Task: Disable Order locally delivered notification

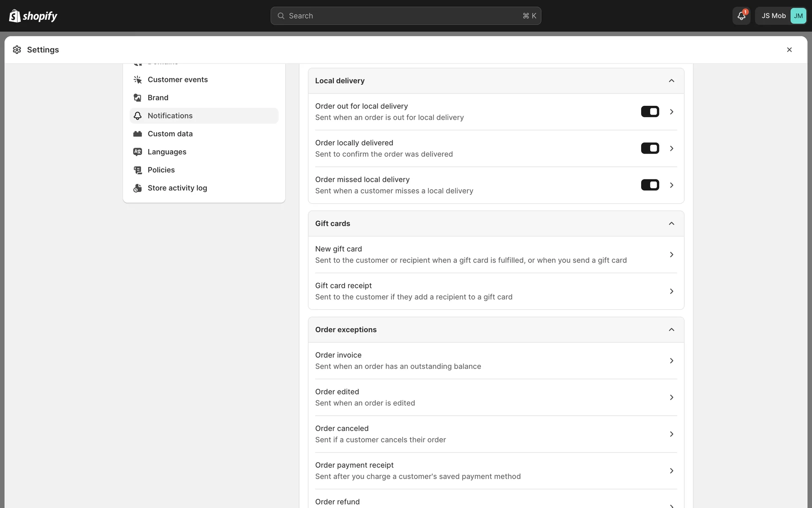Action: [x=650, y=148]
